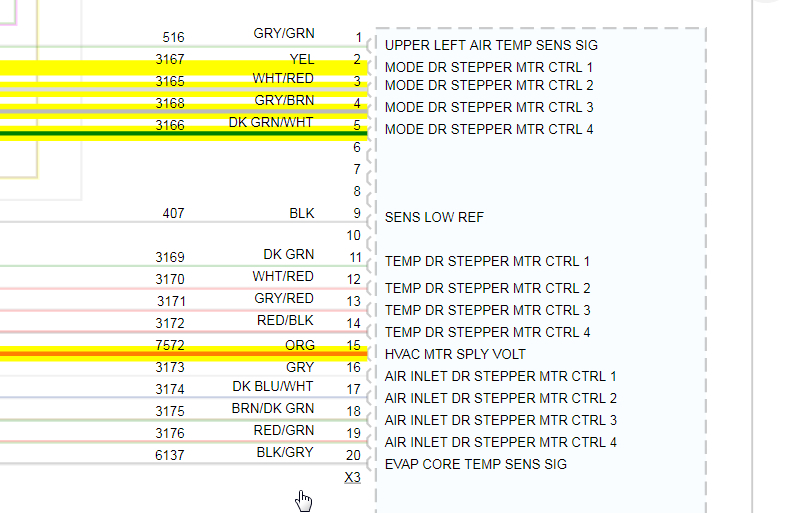
Task: Click the RED/BLK wire color label
Action: [285, 321]
